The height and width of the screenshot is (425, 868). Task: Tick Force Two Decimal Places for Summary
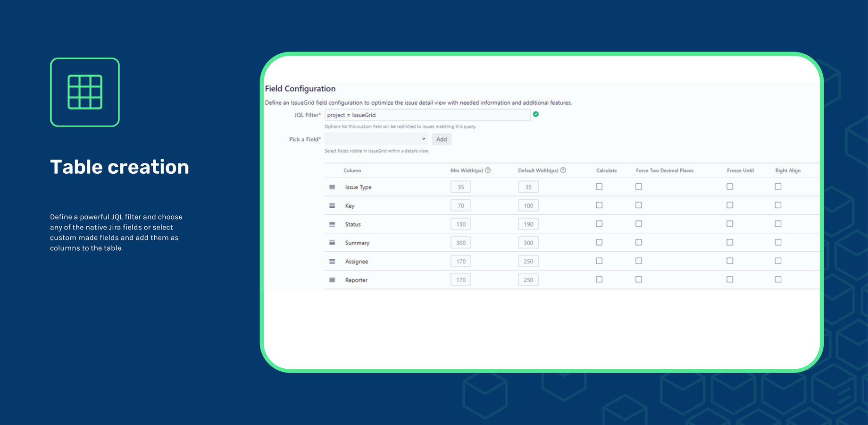[639, 242]
